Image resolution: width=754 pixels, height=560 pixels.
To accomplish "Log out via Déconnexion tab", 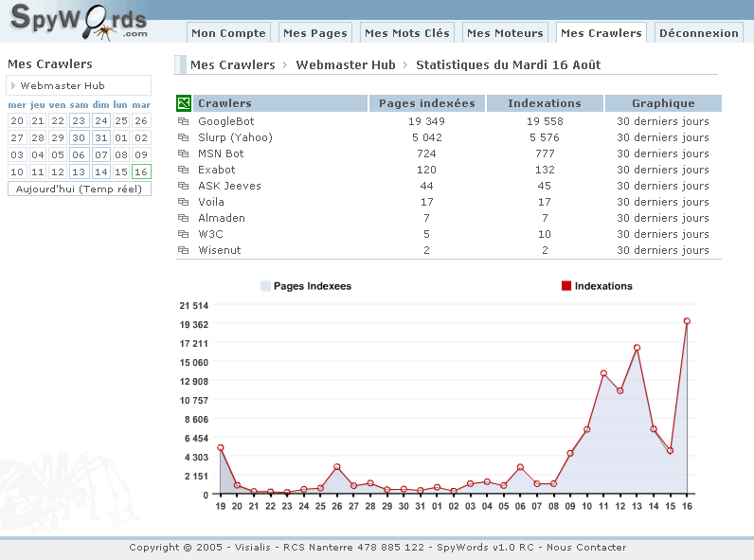I will click(x=699, y=33).
